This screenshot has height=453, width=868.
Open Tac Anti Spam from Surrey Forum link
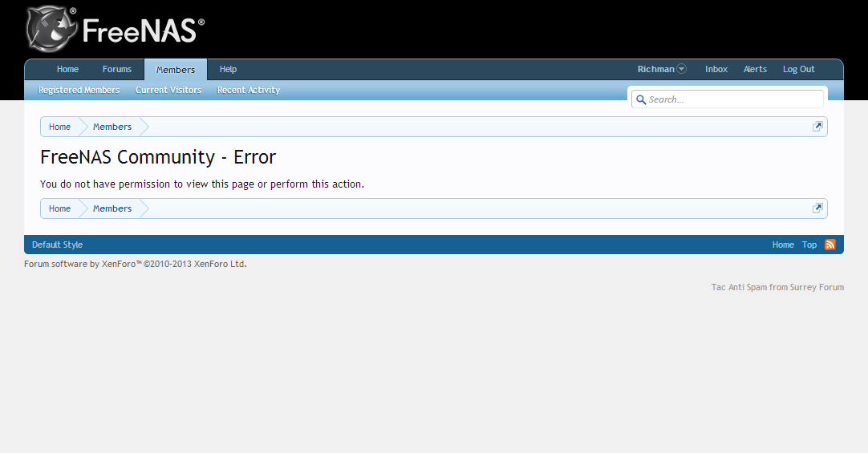click(777, 287)
